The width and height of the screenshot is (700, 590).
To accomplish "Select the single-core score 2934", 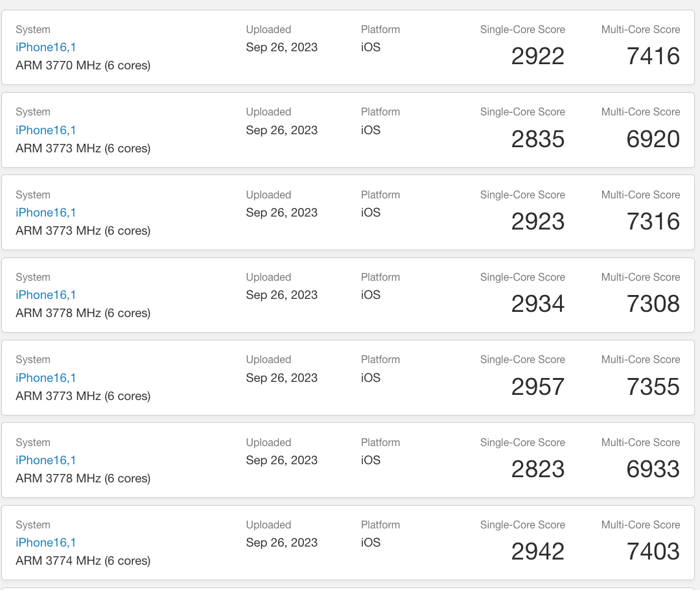I will 537,303.
